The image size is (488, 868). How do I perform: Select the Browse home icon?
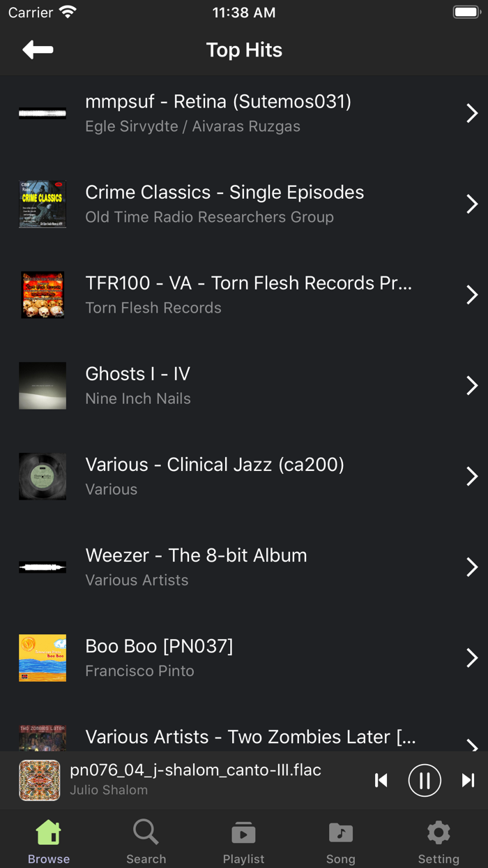point(48,832)
